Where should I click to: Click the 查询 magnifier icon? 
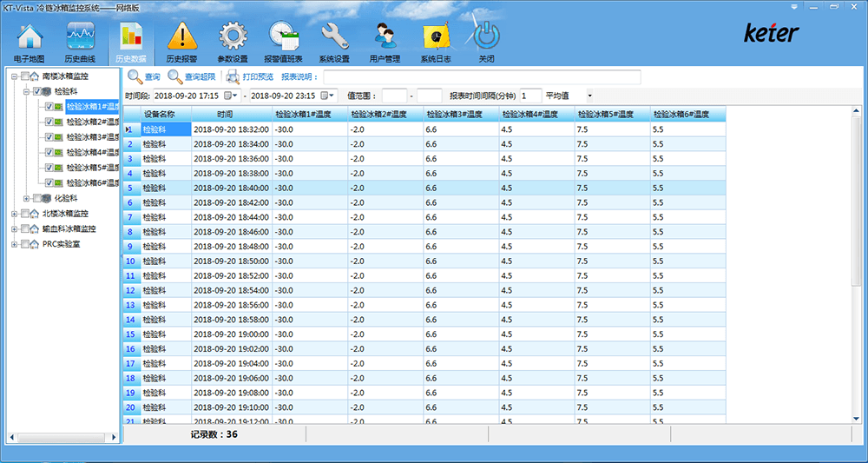click(x=135, y=76)
